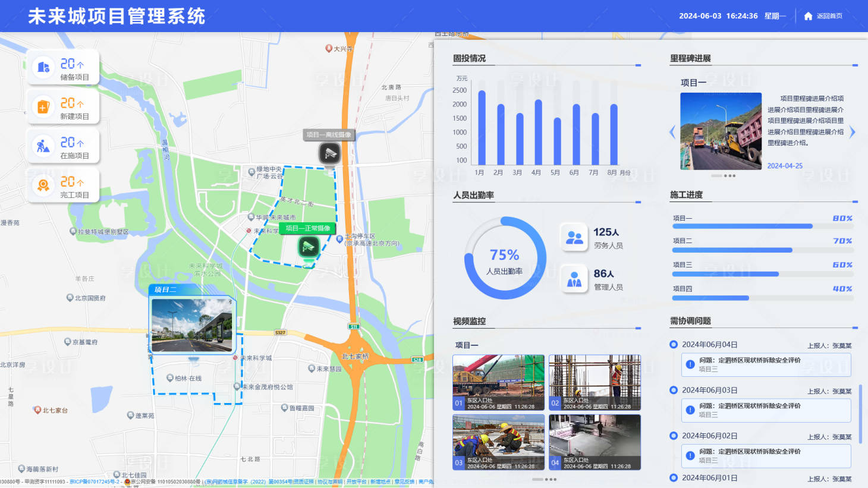Go to next milestone with right arrow
This screenshot has width=868, height=488.
(853, 132)
